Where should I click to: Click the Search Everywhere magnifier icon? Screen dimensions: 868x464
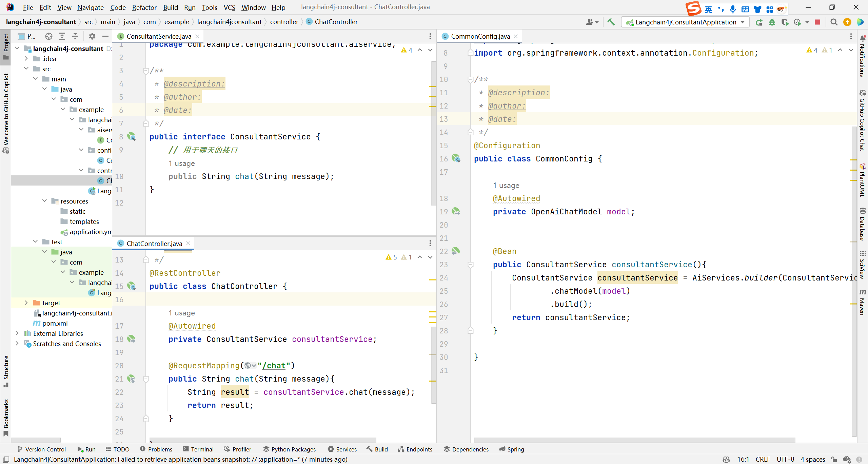834,22
